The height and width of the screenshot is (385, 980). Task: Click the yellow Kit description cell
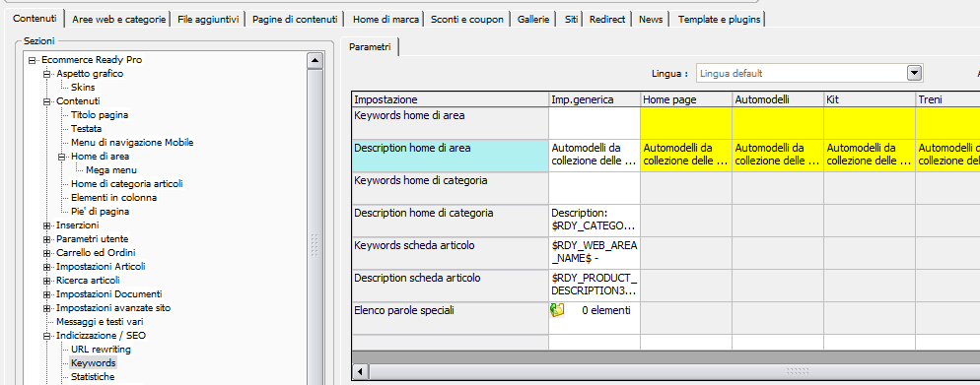click(870, 156)
